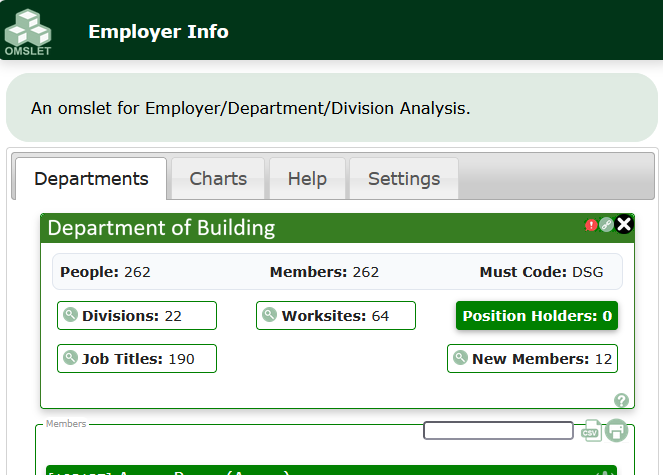
Task: Click the members search input field
Action: 498,431
